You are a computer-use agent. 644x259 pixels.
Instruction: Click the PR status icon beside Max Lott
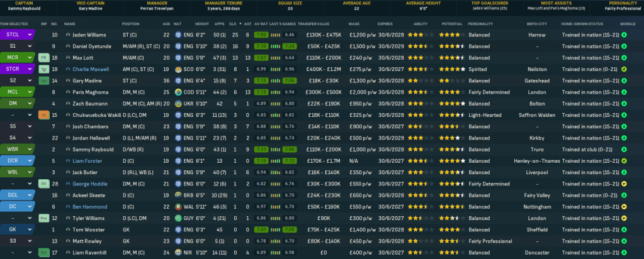44,58
